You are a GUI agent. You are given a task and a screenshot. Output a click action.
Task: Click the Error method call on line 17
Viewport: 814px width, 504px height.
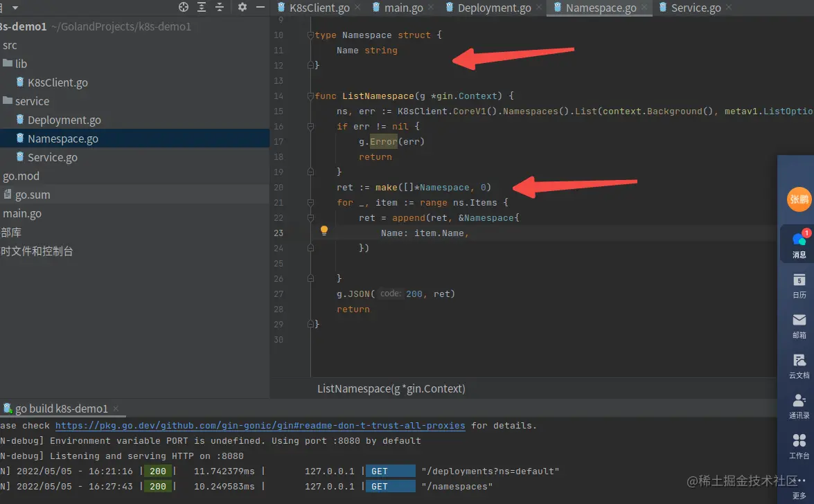pyautogui.click(x=383, y=142)
